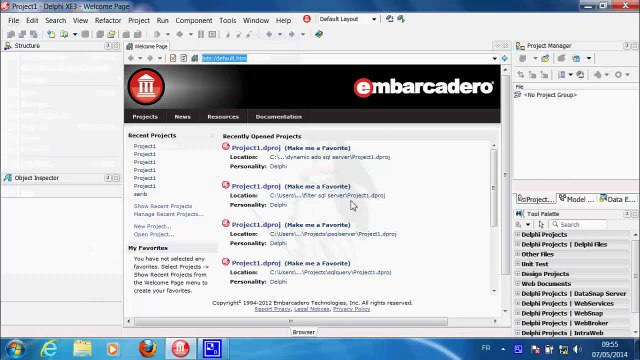
Task: Pin the Project Manager panel
Action: point(627,46)
